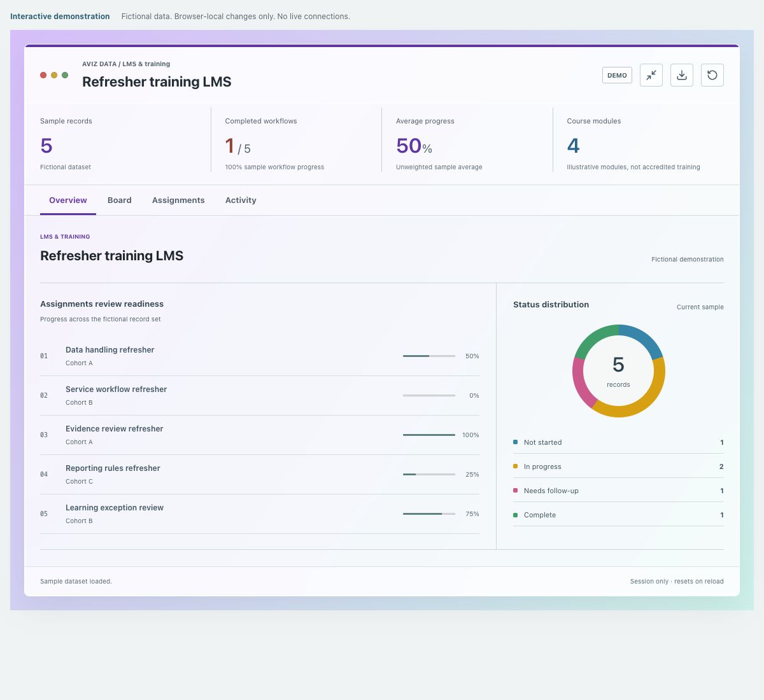Click the Current sample label
The width and height of the screenshot is (764, 700).
700,307
